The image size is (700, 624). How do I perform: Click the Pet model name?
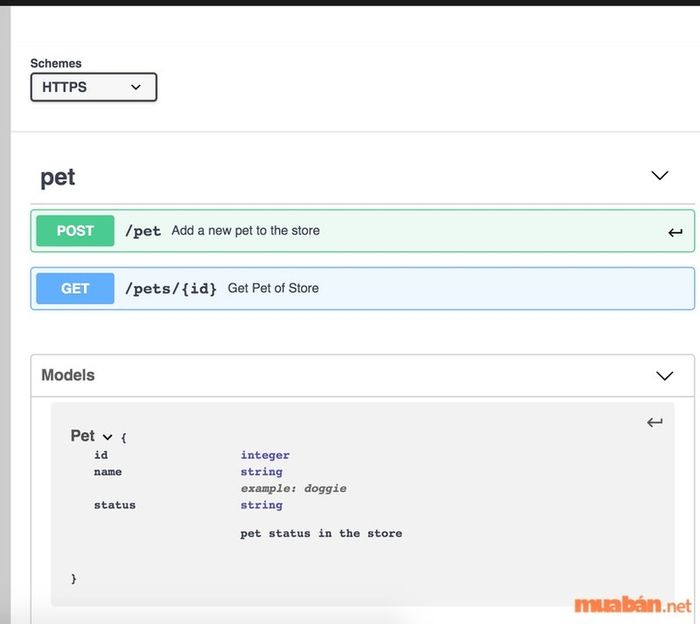click(82, 436)
